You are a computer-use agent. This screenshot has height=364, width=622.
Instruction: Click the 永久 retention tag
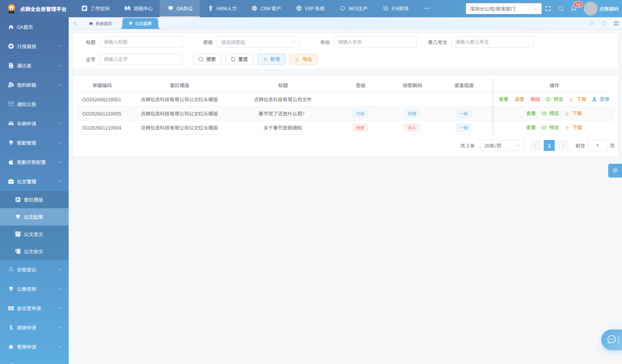(x=412, y=128)
